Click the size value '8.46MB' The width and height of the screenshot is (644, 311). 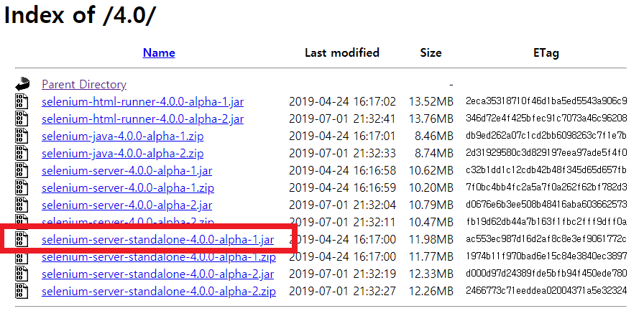pos(434,136)
